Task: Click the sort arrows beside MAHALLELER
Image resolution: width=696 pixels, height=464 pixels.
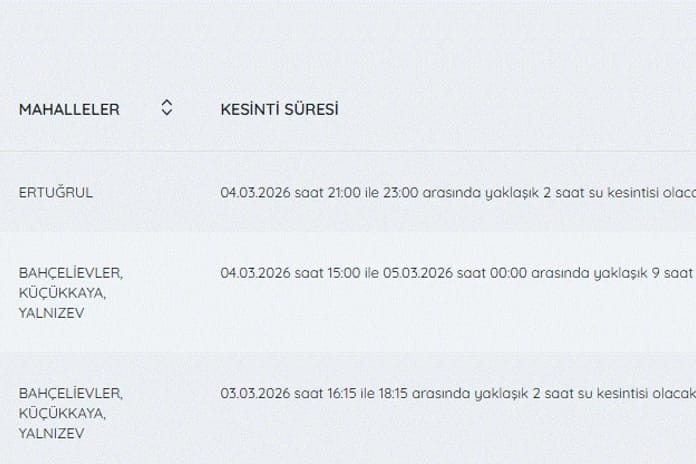Action: (x=167, y=109)
